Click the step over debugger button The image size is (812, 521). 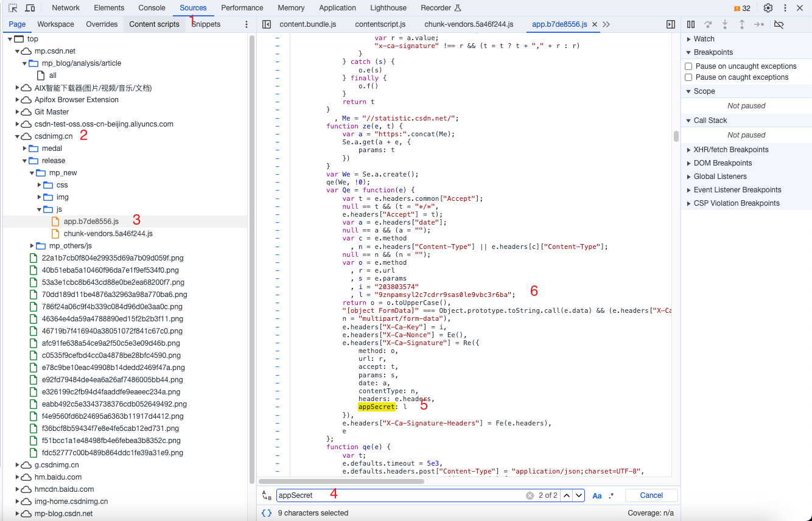(x=708, y=24)
